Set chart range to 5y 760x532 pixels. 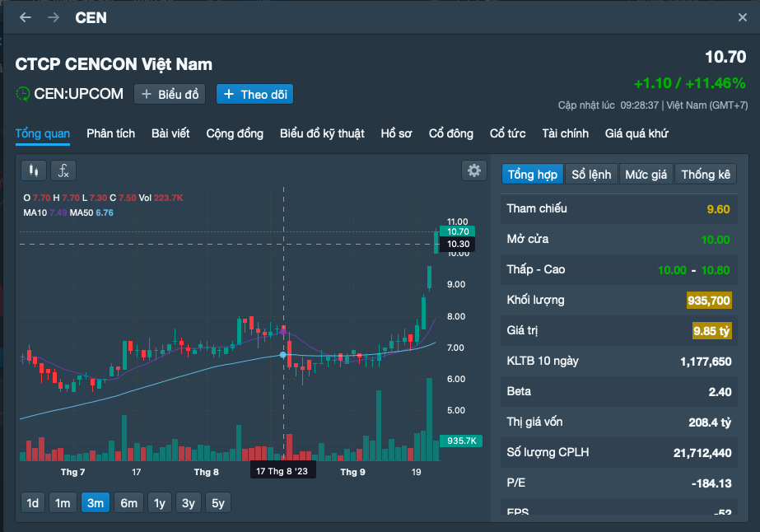[218, 503]
